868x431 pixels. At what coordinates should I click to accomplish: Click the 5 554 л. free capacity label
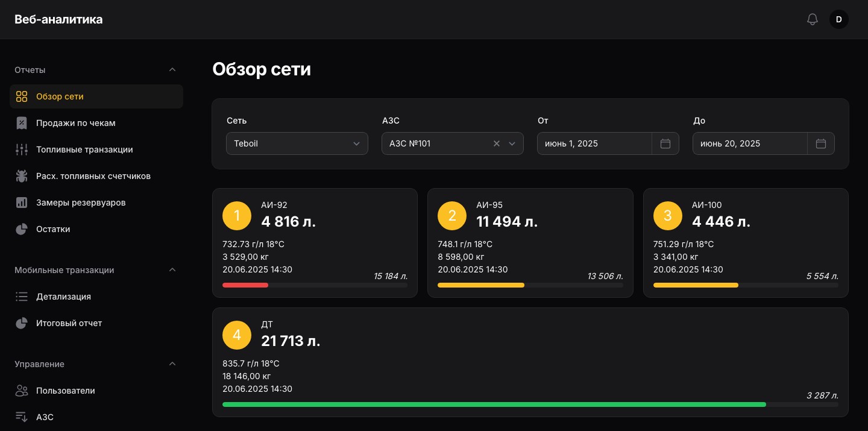822,276
